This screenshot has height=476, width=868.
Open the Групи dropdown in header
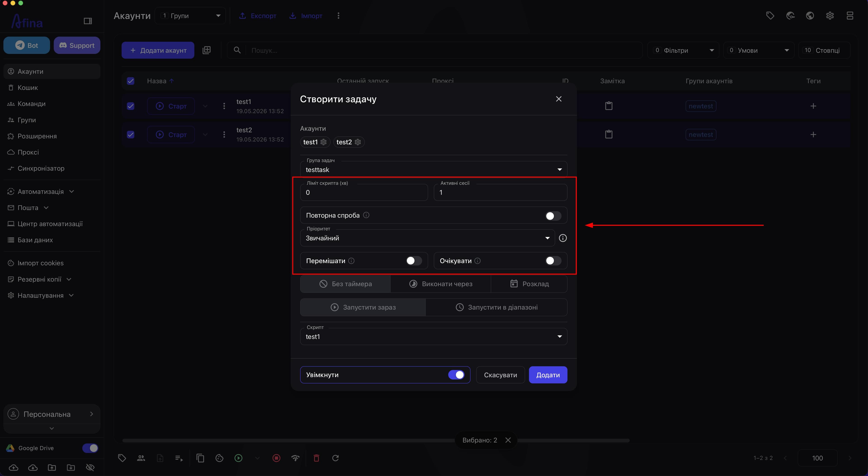[x=190, y=16]
